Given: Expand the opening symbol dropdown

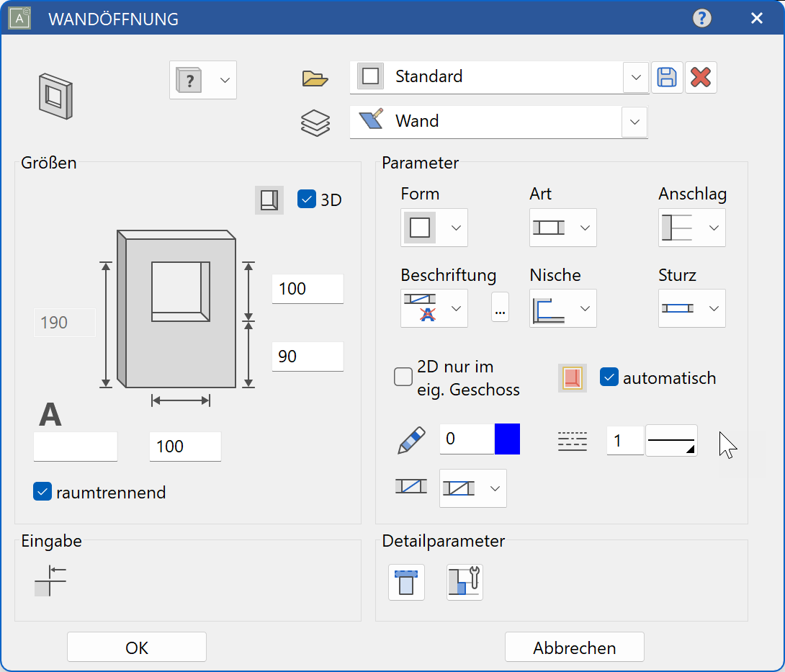Looking at the screenshot, I should (473, 489).
